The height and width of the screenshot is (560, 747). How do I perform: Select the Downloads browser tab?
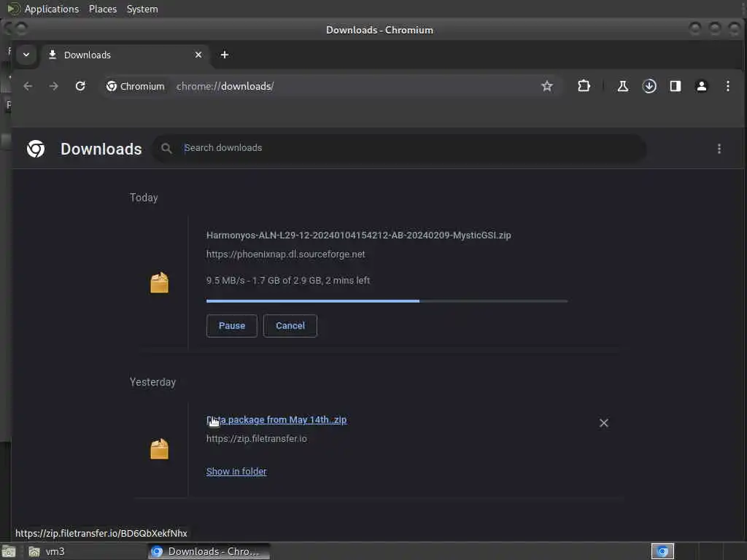click(125, 55)
